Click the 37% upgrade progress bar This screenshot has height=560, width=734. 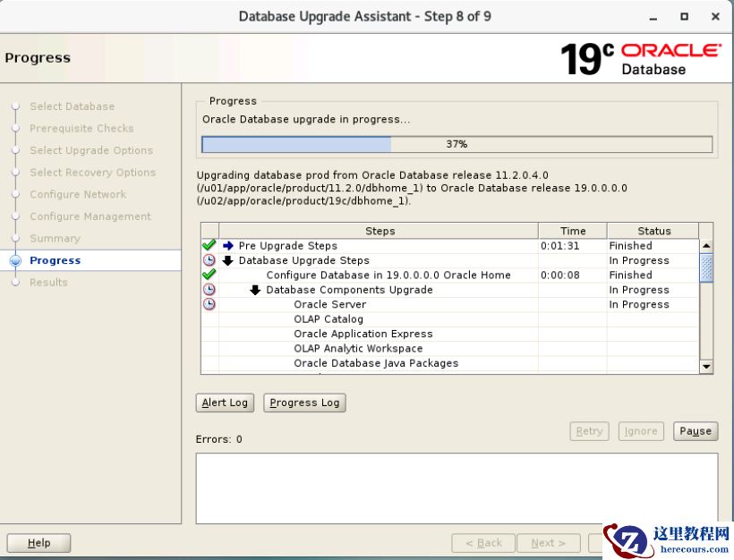(x=457, y=144)
